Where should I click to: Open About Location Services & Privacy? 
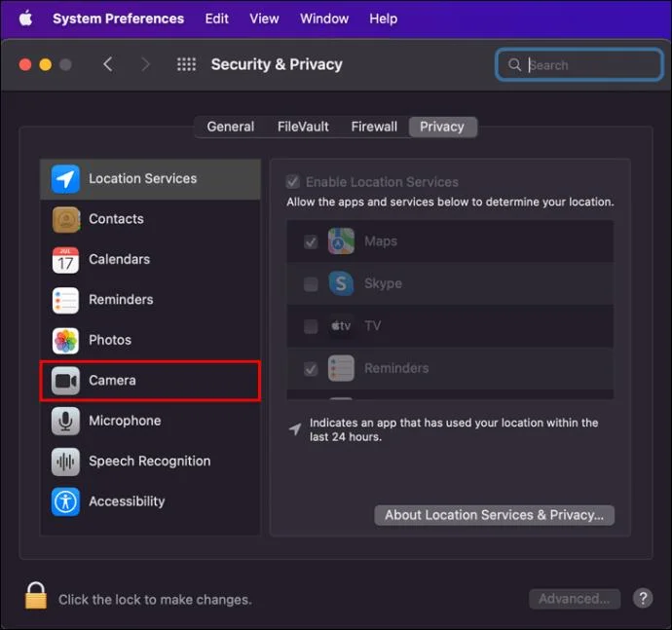click(494, 515)
